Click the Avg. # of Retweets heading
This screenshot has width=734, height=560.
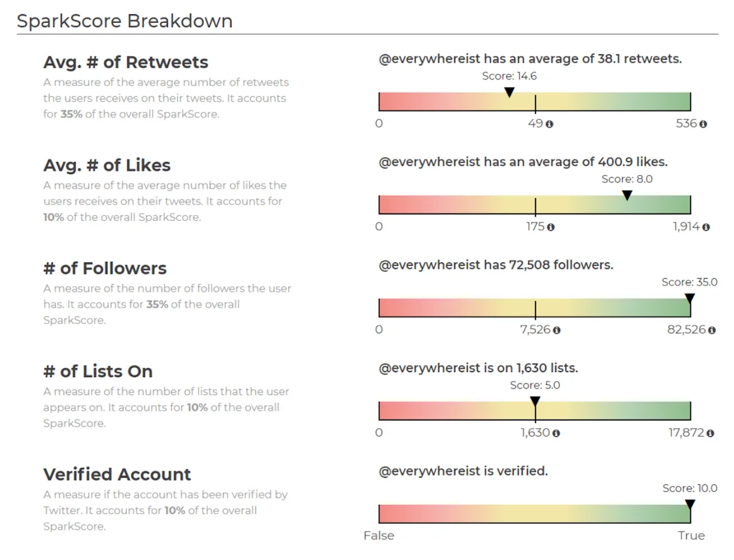tap(125, 62)
